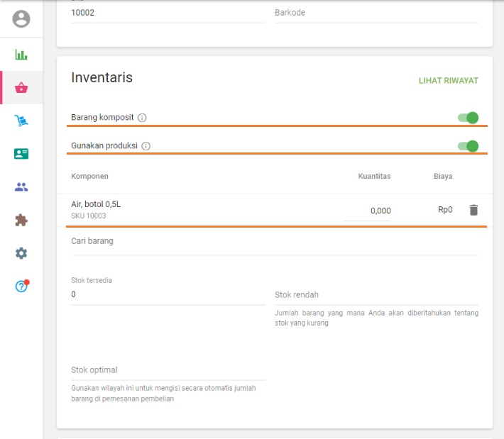Open the reports bar chart icon
The image size is (504, 439).
point(21,55)
